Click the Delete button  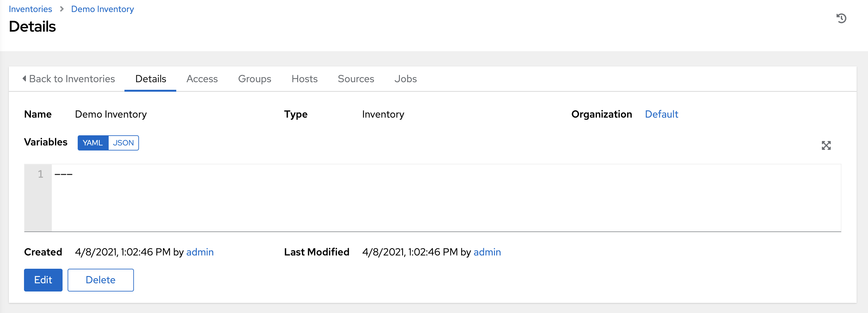click(100, 280)
